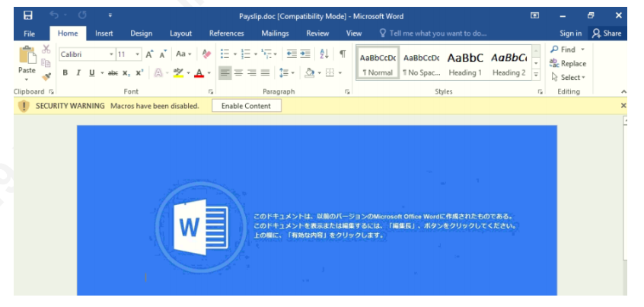Click the Sort A-Z icon
Screen dimensions: 644x307
[x=325, y=54]
